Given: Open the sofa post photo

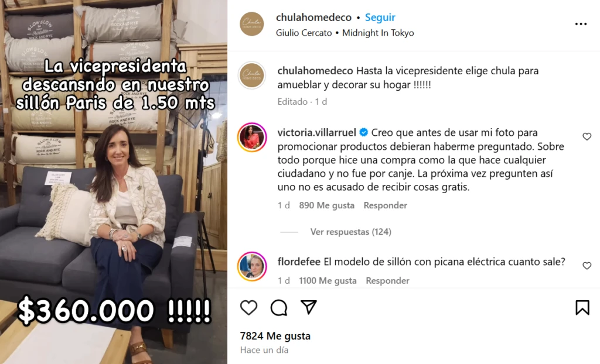Looking at the screenshot, I should (114, 182).
